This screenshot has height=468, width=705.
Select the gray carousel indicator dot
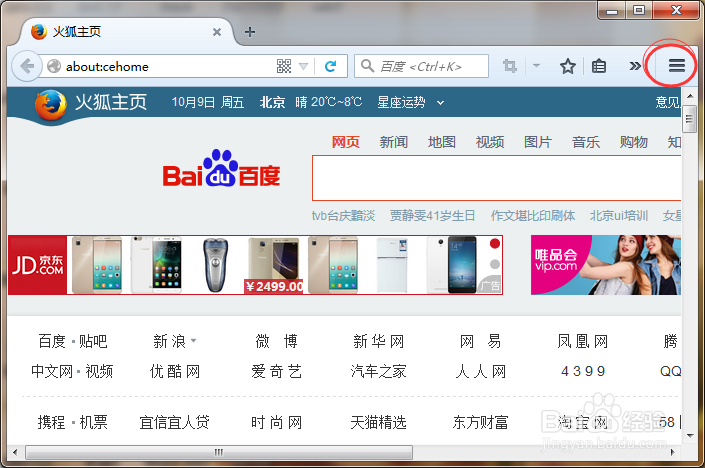click(x=495, y=264)
